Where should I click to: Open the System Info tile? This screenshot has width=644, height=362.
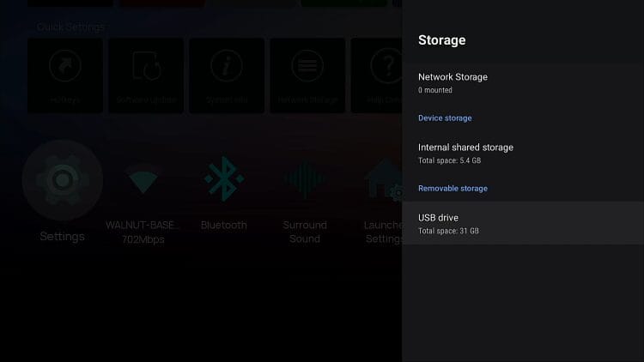227,75
